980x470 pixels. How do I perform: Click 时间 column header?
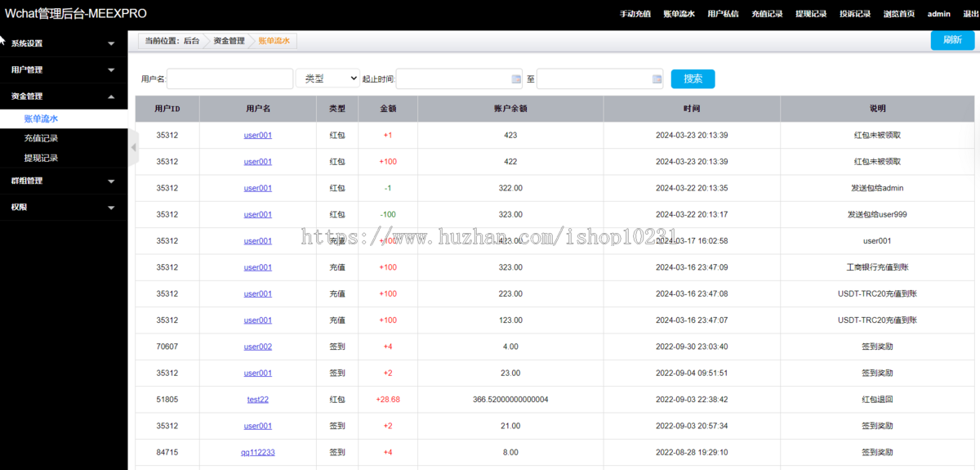[692, 109]
